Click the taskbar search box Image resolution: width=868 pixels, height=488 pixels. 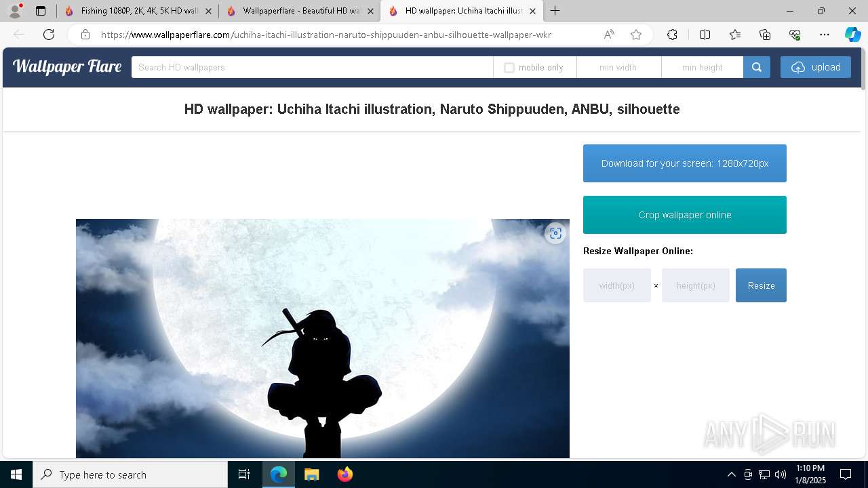click(x=130, y=474)
